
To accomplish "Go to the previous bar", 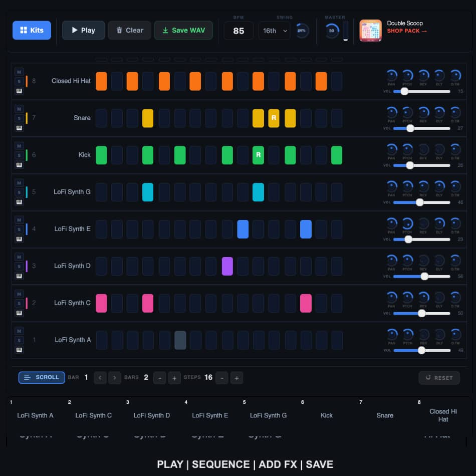I will (100, 378).
